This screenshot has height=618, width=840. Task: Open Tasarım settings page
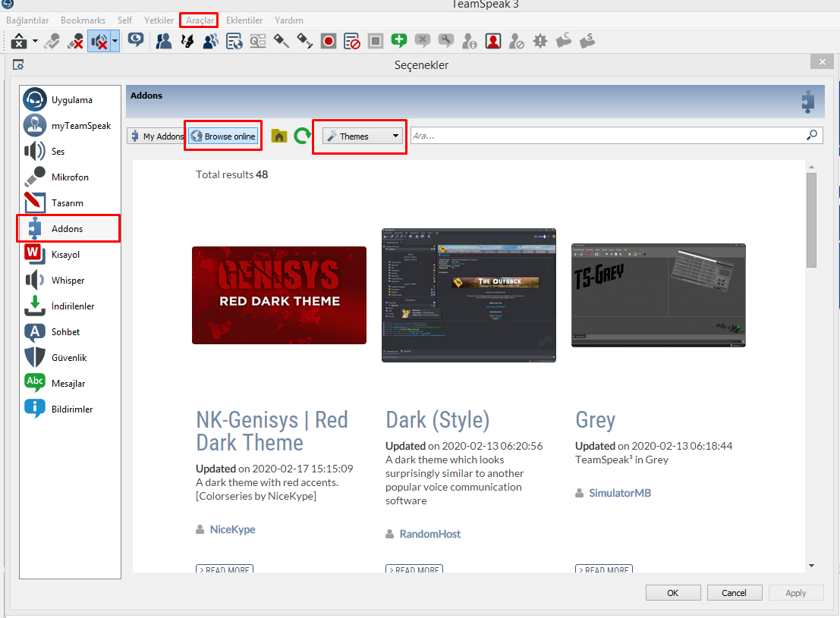pos(70,202)
